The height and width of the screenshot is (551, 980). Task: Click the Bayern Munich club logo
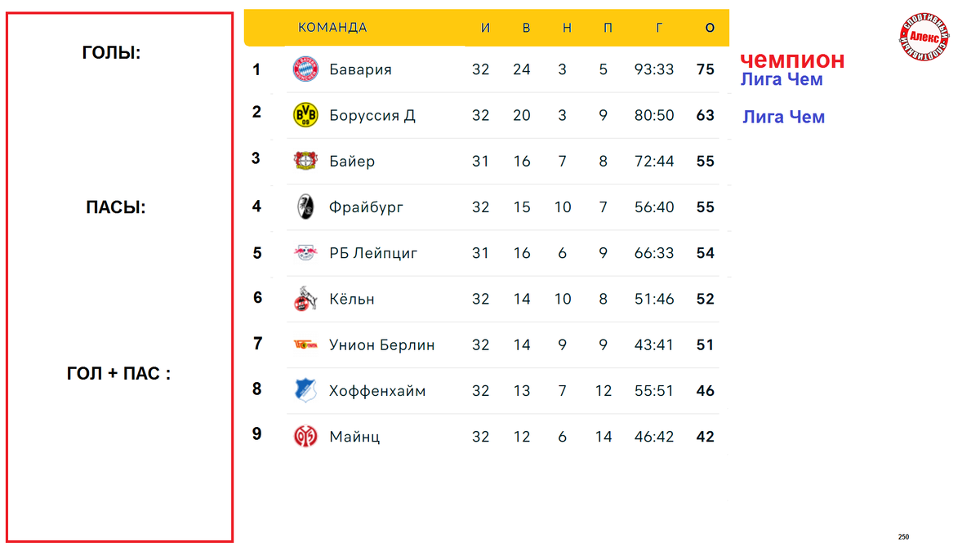305,69
